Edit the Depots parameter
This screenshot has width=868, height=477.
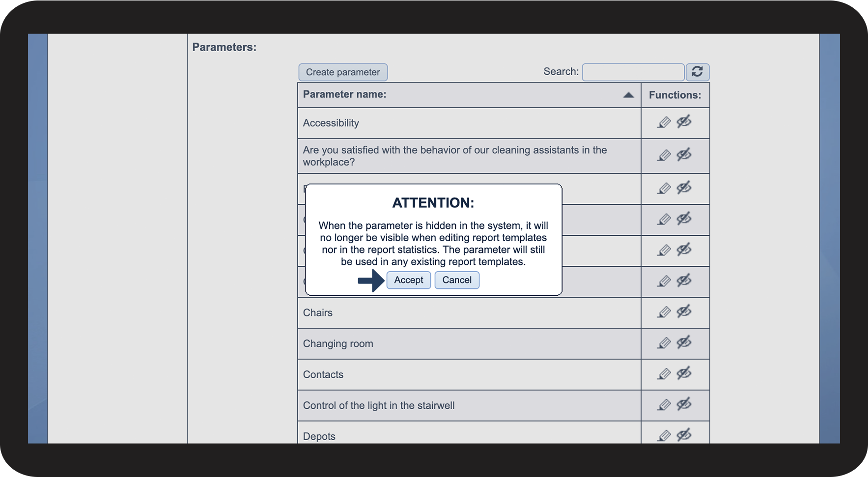pyautogui.click(x=664, y=435)
